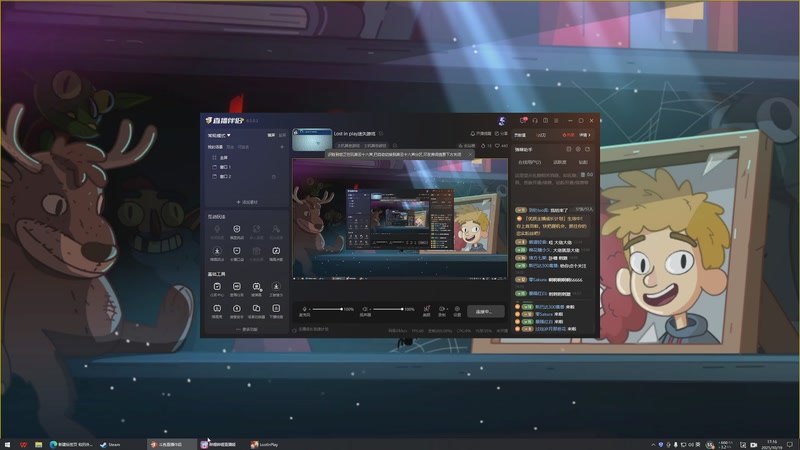Open the 画质 quality settings icon
800x450 pixels.
pyautogui.click(x=427, y=311)
